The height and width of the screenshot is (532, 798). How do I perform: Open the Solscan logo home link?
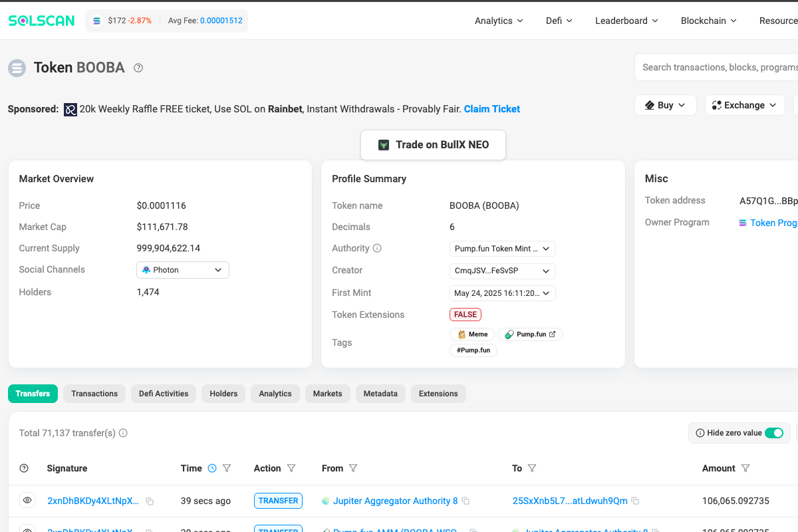click(x=41, y=21)
